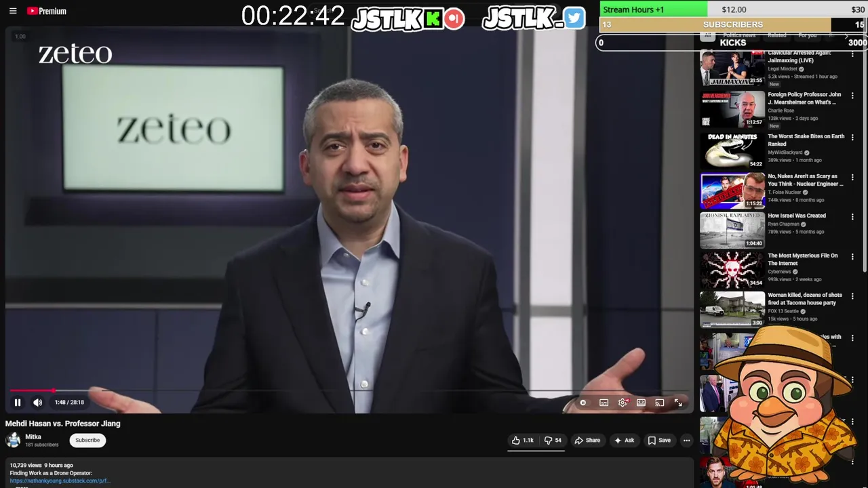This screenshot has height=488, width=868.
Task: Open the Mitka channel name link
Action: (x=33, y=437)
